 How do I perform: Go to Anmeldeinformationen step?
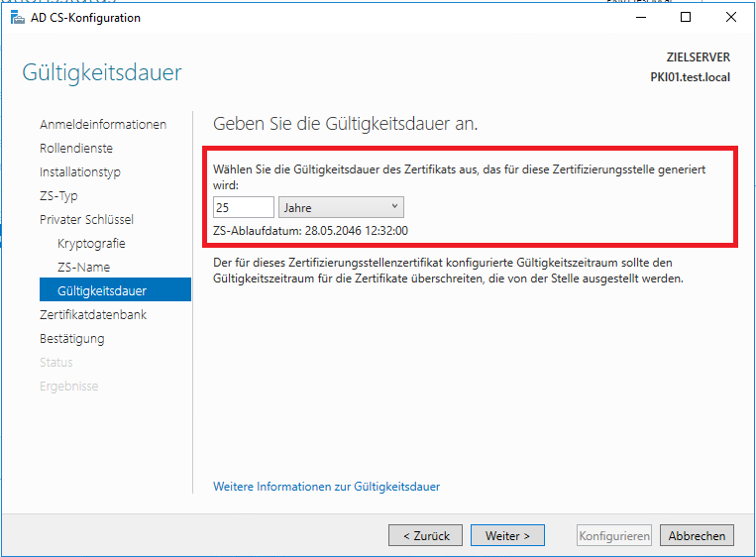[x=103, y=125]
